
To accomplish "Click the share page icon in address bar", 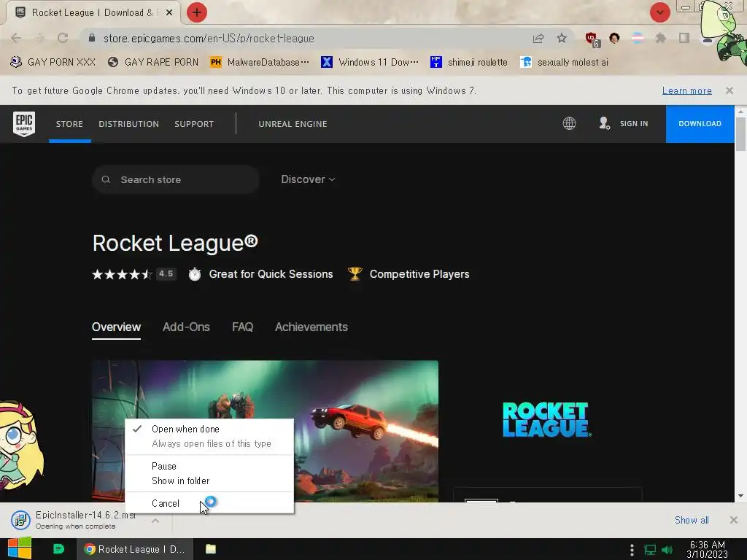I will [x=538, y=38].
